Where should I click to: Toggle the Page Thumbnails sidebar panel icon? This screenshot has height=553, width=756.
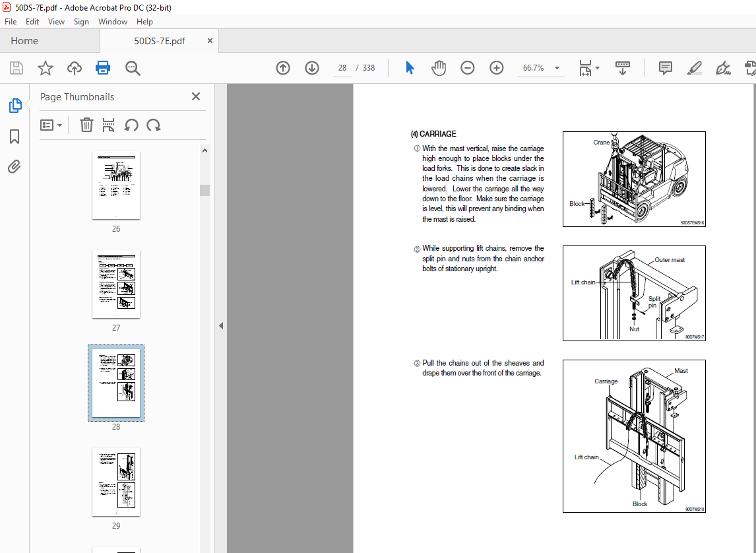15,106
